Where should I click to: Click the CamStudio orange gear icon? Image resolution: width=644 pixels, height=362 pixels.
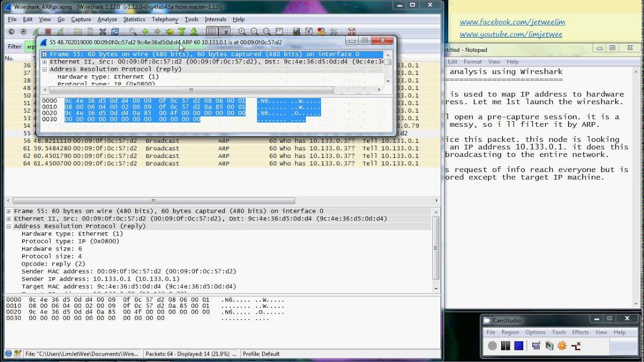[562, 345]
